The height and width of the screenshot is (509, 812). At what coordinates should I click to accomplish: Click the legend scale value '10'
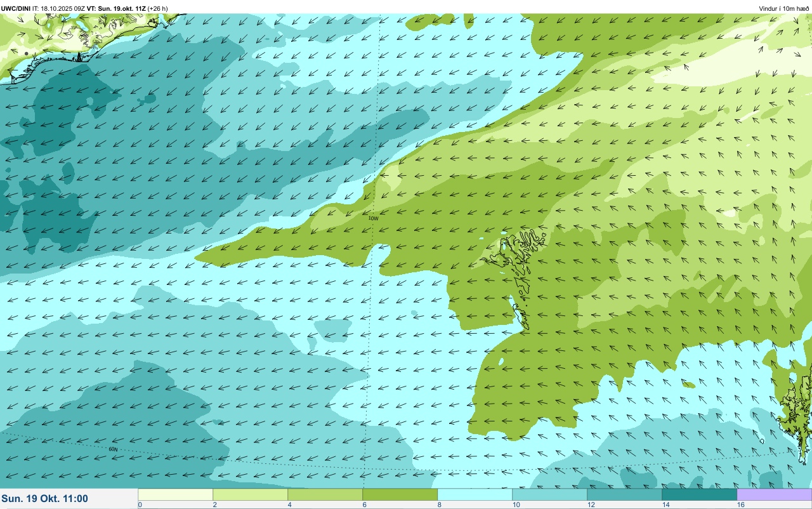pyautogui.click(x=516, y=505)
